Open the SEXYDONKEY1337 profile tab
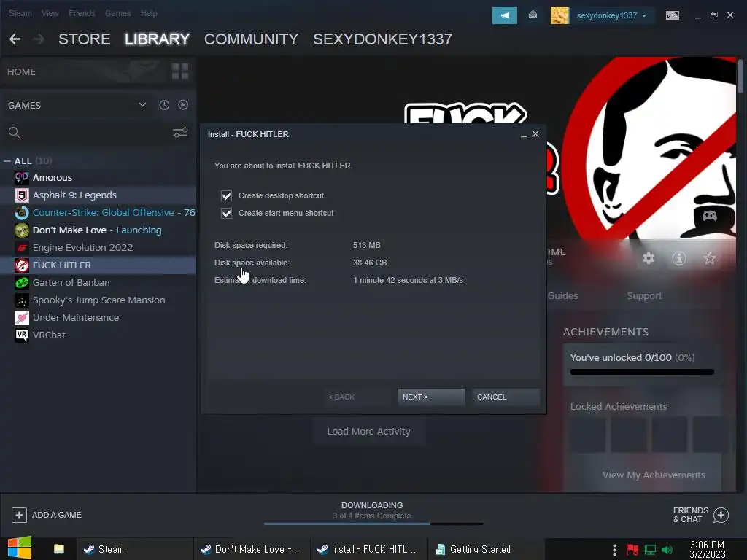 pyautogui.click(x=382, y=39)
